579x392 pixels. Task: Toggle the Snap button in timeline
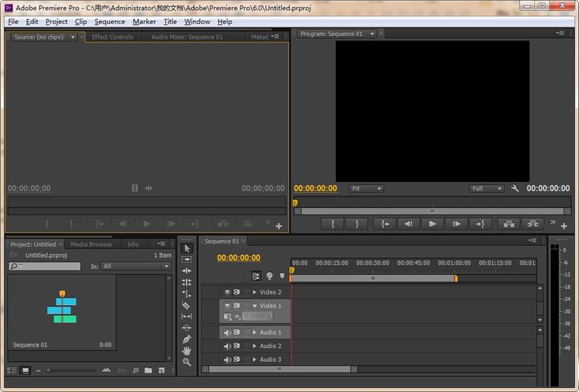(256, 276)
